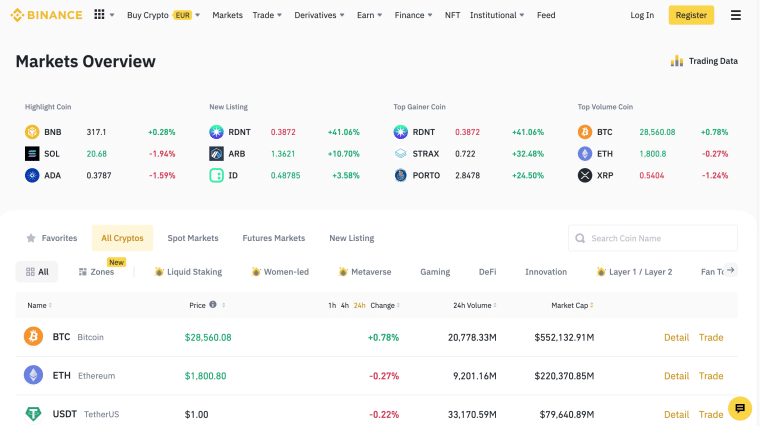The image size is (760, 426).
Task: Open the hamburger menu icon
Action: pyautogui.click(x=735, y=15)
